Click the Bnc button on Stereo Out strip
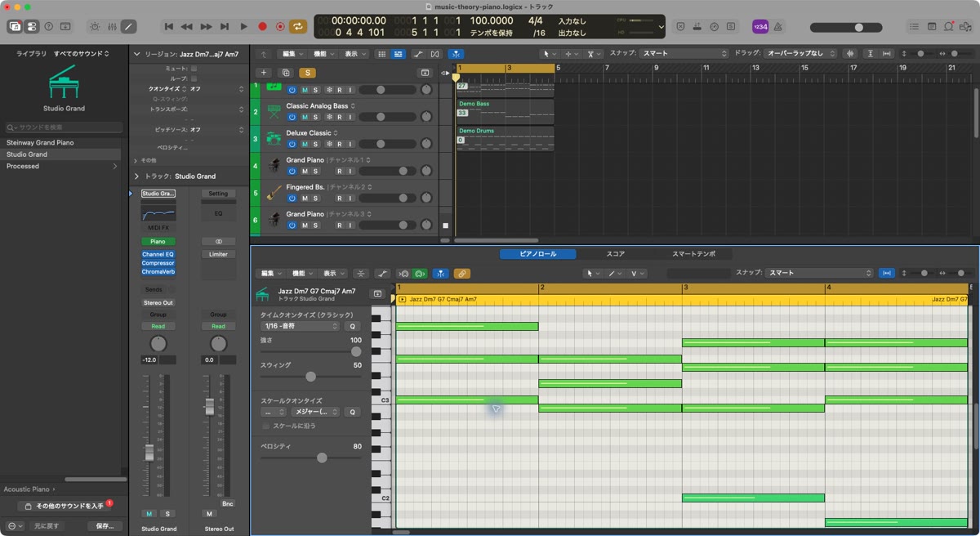Screen dimensions: 980x536 coord(227,503)
